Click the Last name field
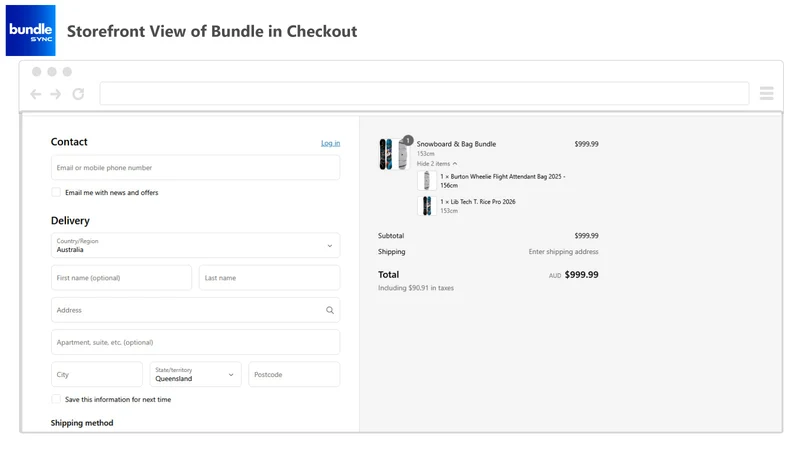The width and height of the screenshot is (800, 450). coord(269,278)
